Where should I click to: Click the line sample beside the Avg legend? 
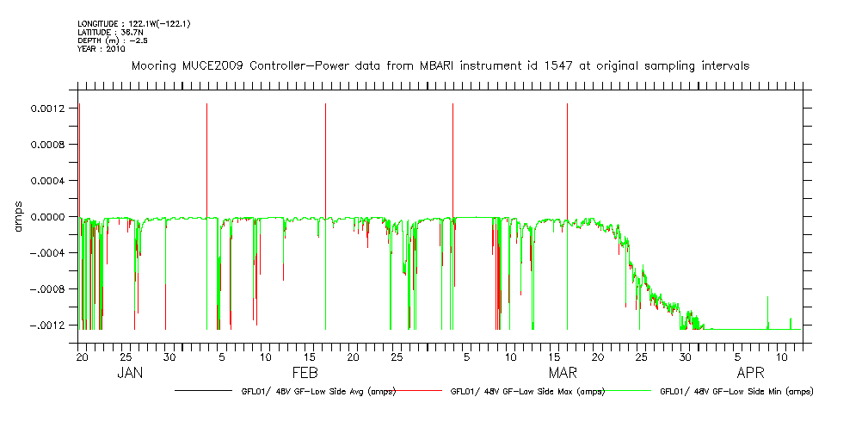pos(205,392)
